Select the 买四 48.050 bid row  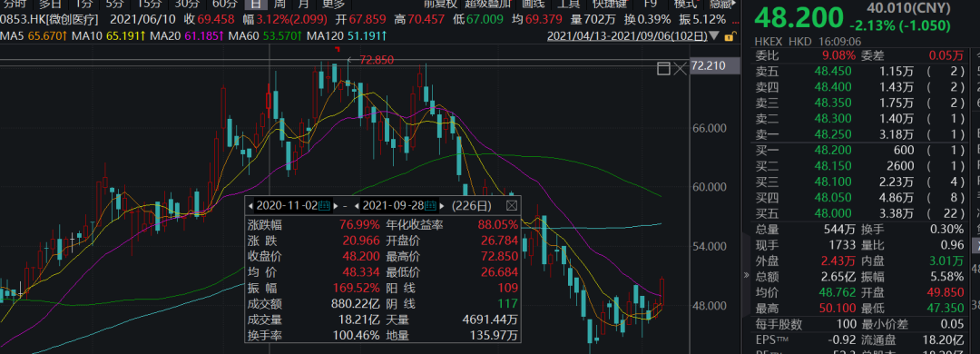point(861,198)
